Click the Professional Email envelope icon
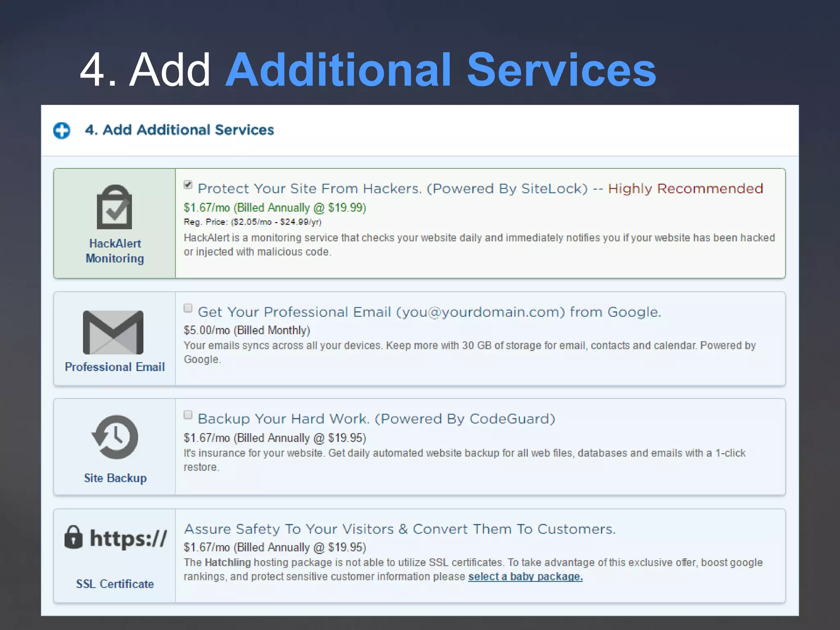This screenshot has height=630, width=840. point(113,332)
